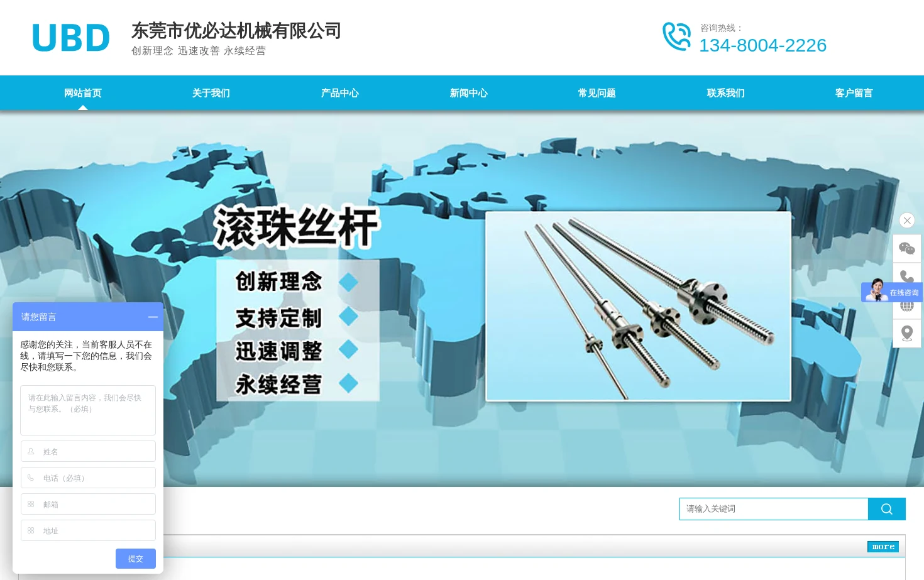
Task: Focus the 请输入关键词 search field
Action: pyautogui.click(x=774, y=509)
